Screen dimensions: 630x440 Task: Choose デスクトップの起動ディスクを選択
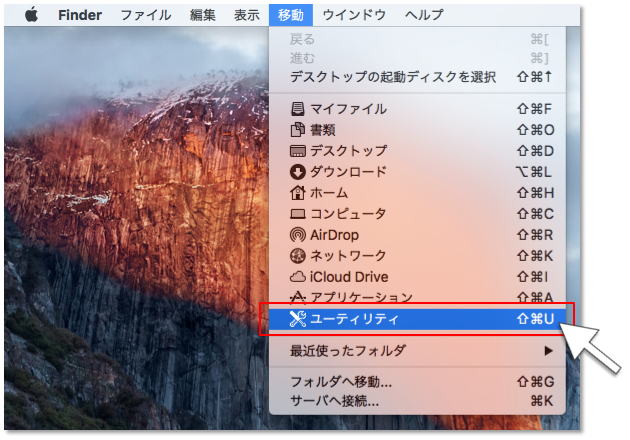417,76
